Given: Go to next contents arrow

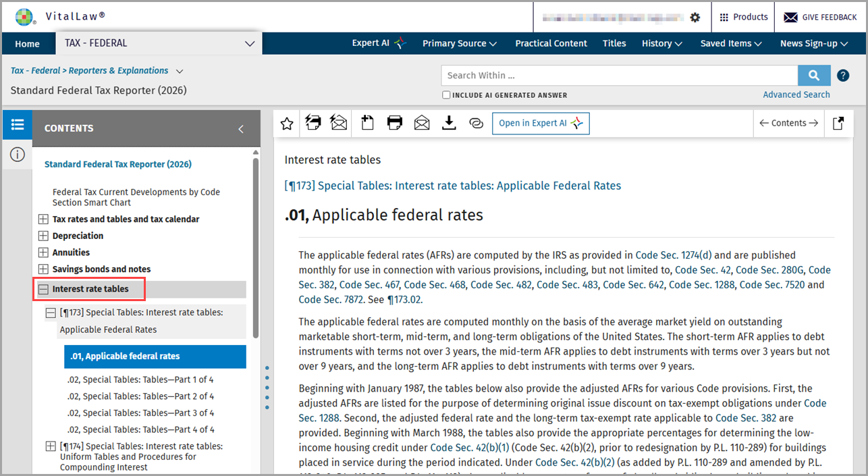Looking at the screenshot, I should click(813, 123).
